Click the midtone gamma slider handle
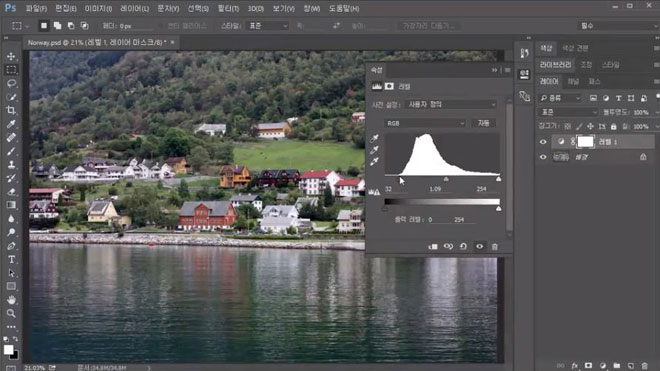Screen dimensions: 660x371 (x=446, y=179)
